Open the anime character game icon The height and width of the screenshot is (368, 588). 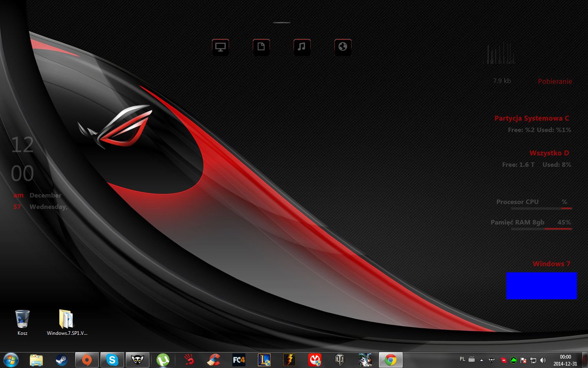365,360
